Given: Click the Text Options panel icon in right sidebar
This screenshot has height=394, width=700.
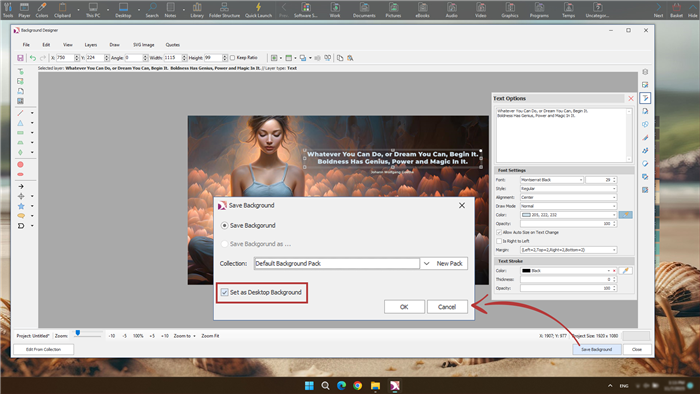Looking at the screenshot, I should point(645,98).
